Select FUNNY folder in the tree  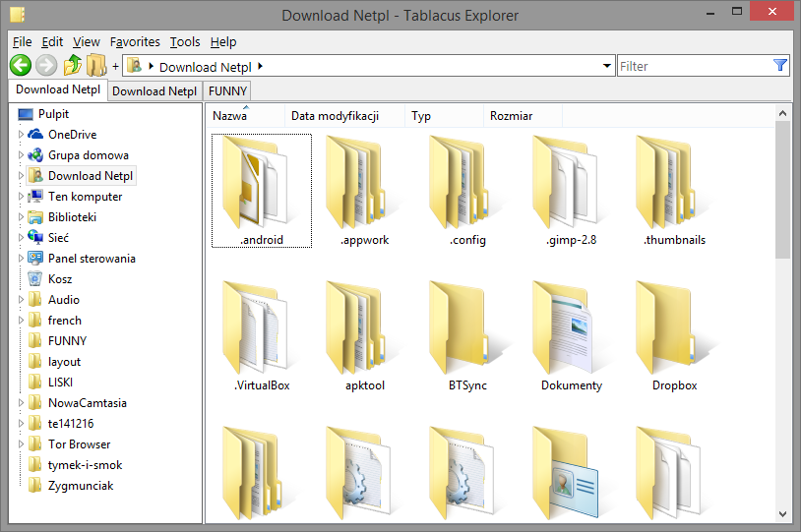click(x=68, y=340)
